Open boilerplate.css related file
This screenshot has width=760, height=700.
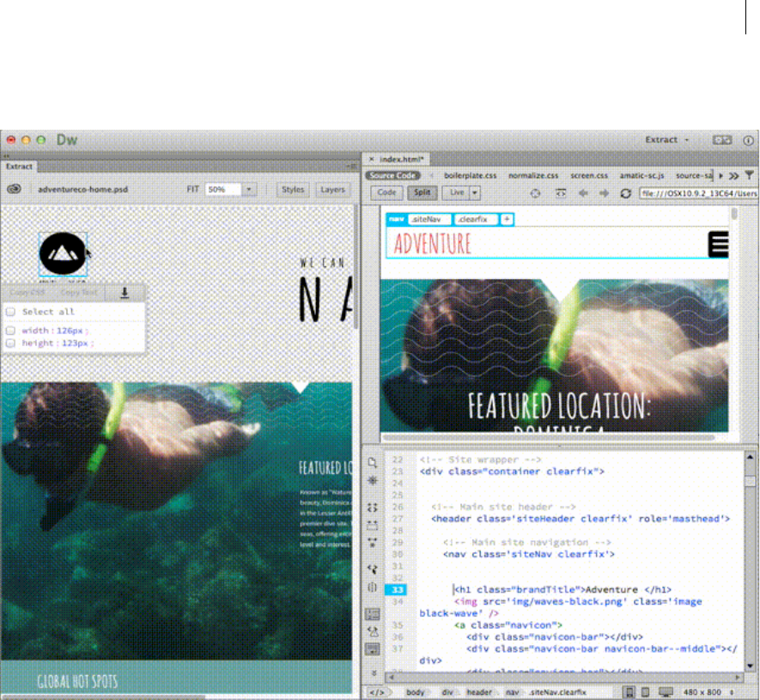coord(470,175)
